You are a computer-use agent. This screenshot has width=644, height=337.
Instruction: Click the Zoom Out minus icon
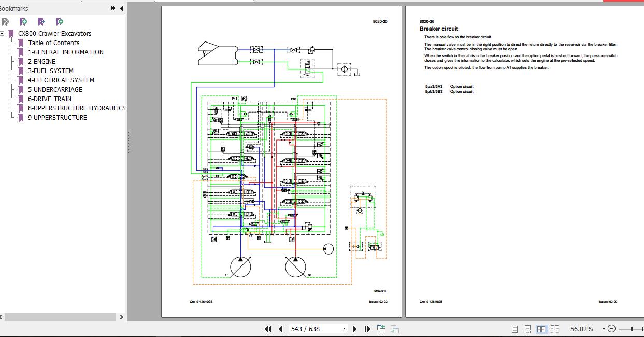pos(611,329)
